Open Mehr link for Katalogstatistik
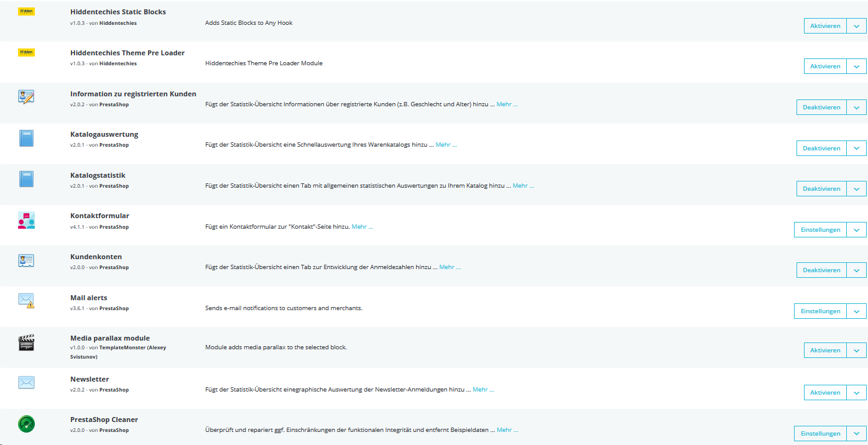The width and height of the screenshot is (868, 445). pyautogui.click(x=523, y=186)
